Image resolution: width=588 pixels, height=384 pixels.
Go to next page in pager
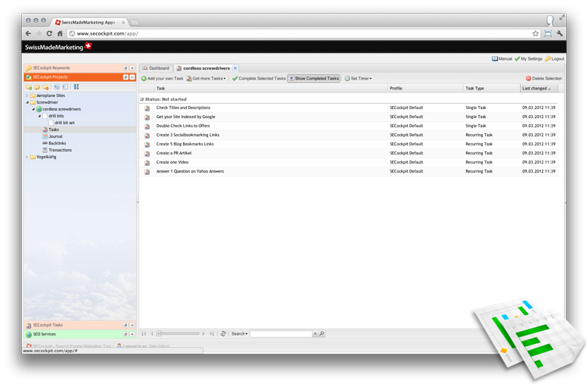coord(204,333)
